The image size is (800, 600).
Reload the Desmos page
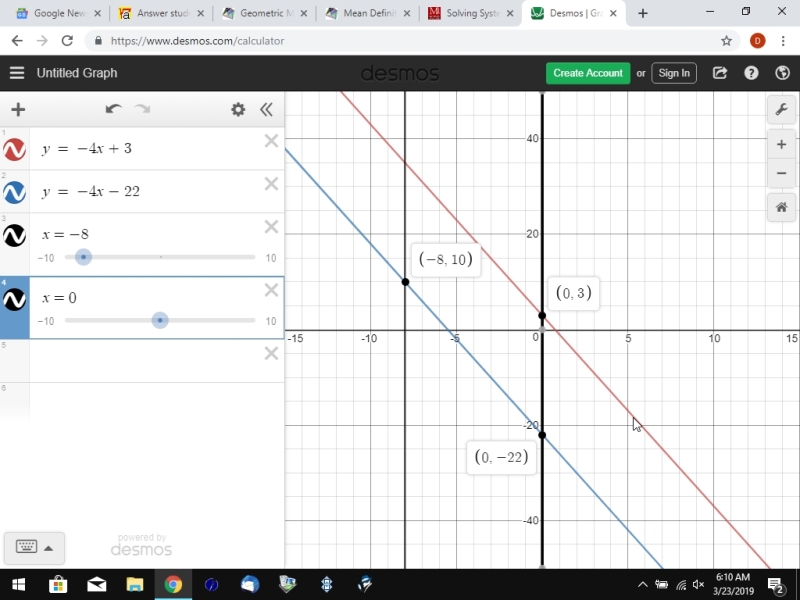[67, 41]
